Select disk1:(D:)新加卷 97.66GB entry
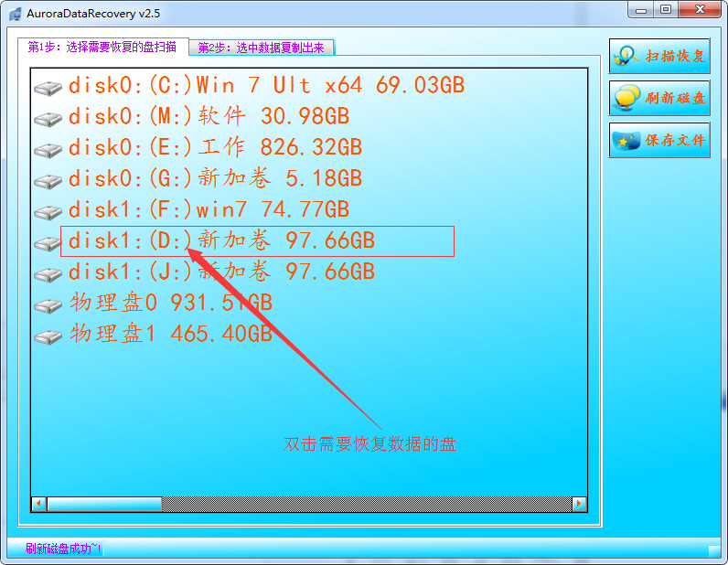Viewport: 728px width, 565px height. tap(221, 240)
